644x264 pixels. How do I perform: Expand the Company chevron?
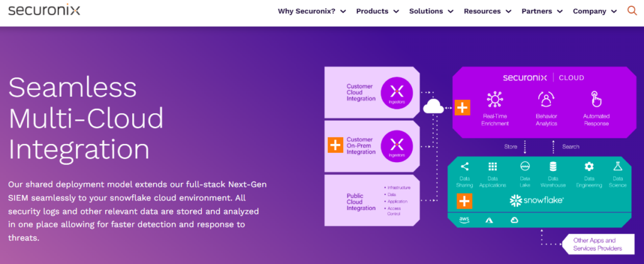614,11
